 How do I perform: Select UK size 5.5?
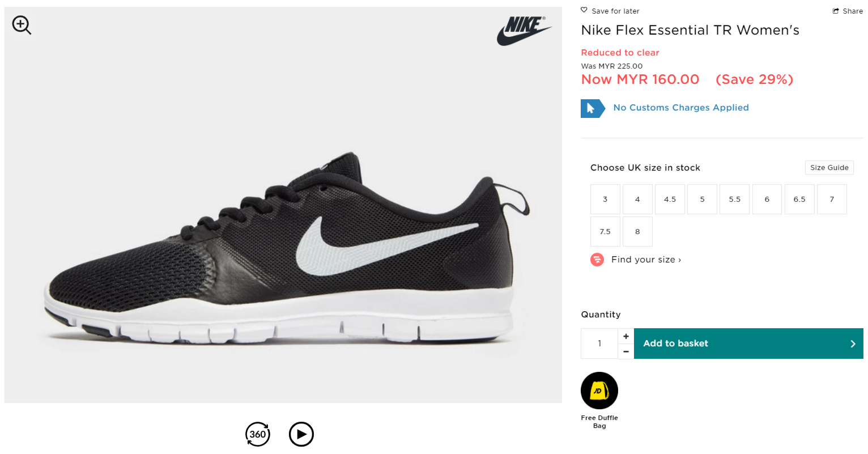(735, 200)
